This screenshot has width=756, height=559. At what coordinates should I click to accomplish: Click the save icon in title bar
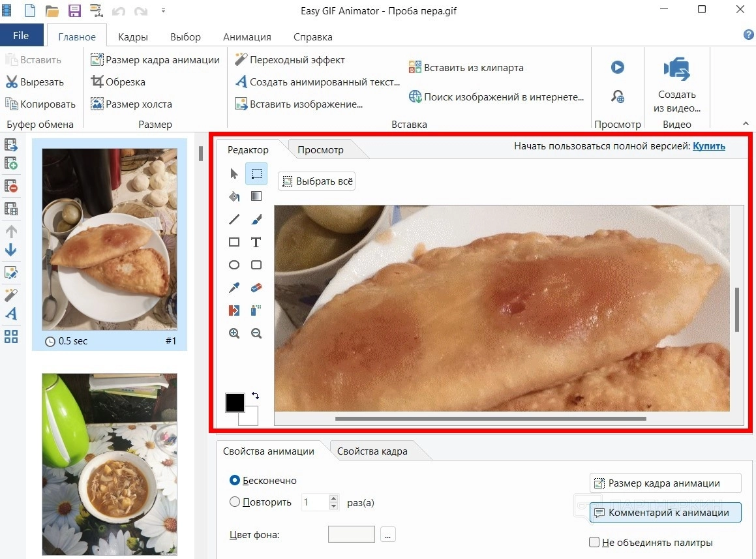[x=74, y=10]
